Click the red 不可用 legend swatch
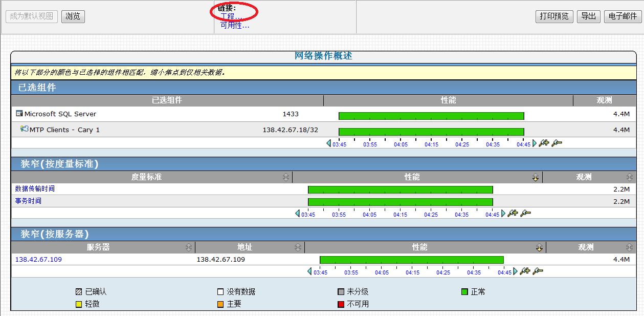The image size is (644, 316). coord(341,304)
